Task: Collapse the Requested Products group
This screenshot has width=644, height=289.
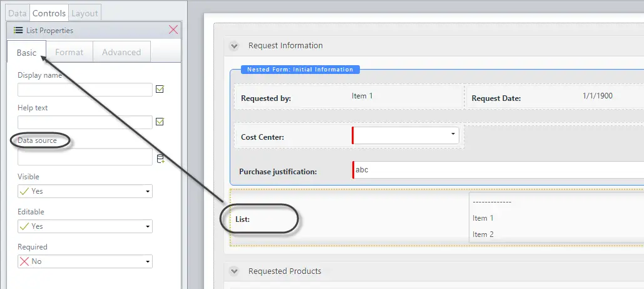Action: click(234, 271)
